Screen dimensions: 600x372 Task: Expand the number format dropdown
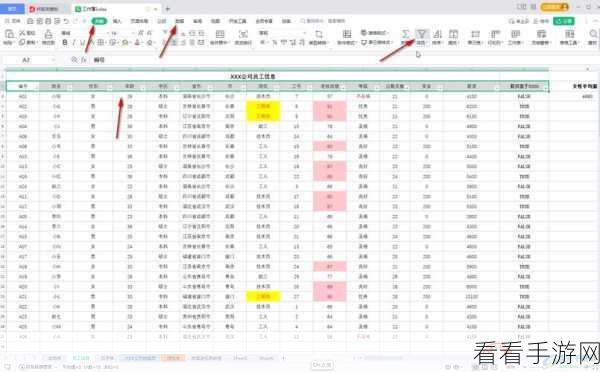(x=304, y=33)
